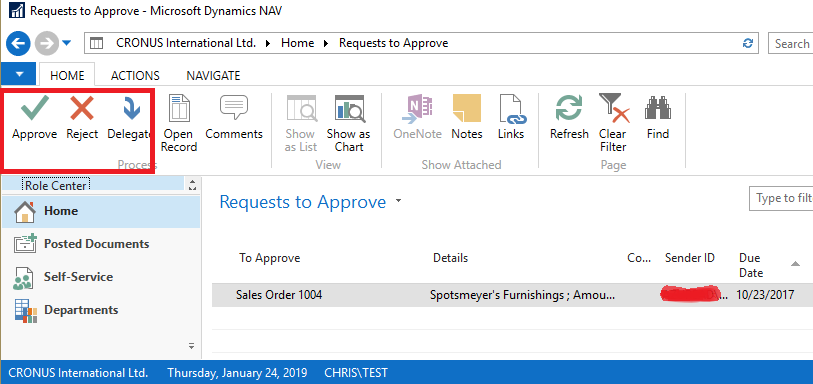Go back with the blue arrow
This screenshot has width=813, height=384.
[x=18, y=44]
